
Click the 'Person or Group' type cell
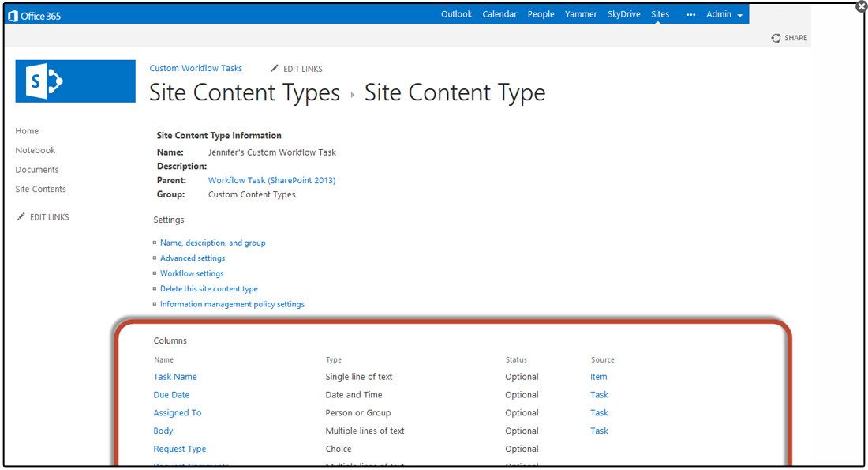click(x=358, y=413)
